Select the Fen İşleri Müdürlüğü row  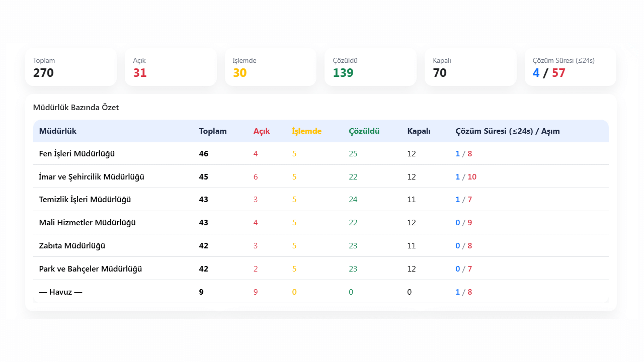click(x=77, y=154)
